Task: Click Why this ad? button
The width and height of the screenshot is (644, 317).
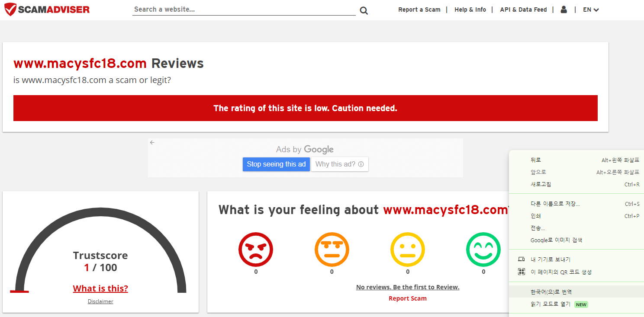Action: tap(340, 164)
